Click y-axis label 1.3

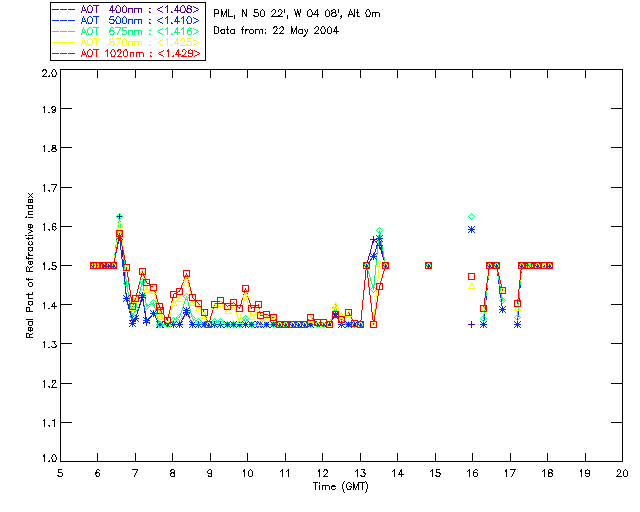(49, 345)
